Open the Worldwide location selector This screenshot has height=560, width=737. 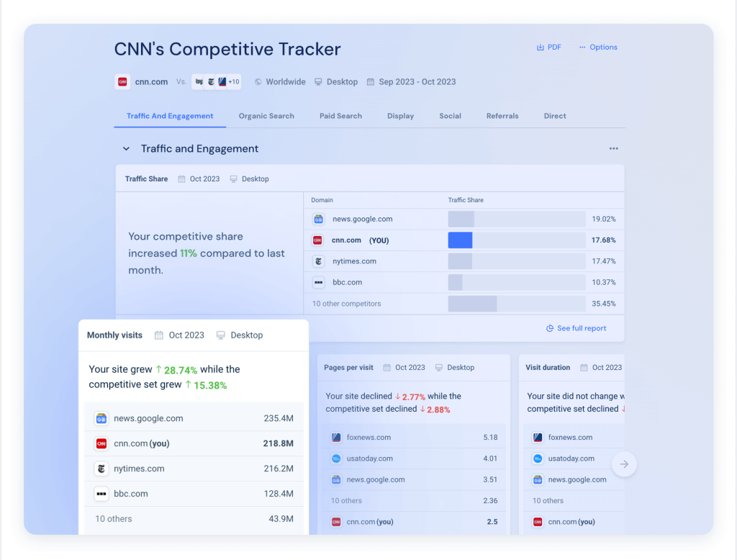pyautogui.click(x=279, y=81)
